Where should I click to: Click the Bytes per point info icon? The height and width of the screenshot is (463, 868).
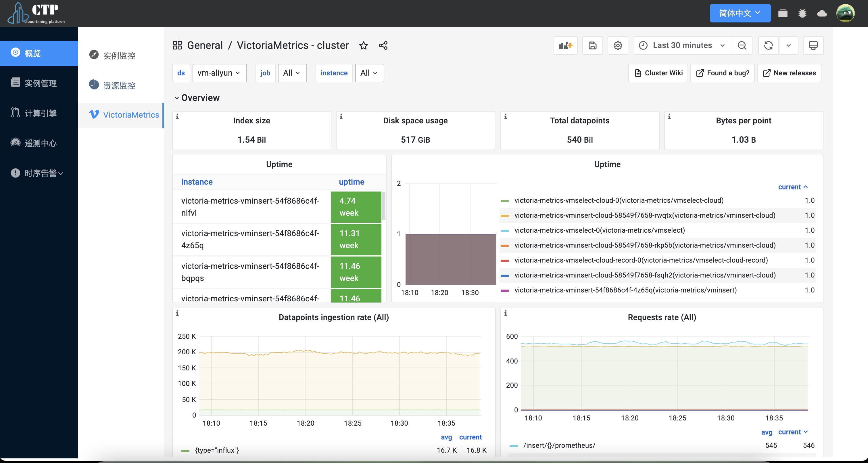coord(669,117)
